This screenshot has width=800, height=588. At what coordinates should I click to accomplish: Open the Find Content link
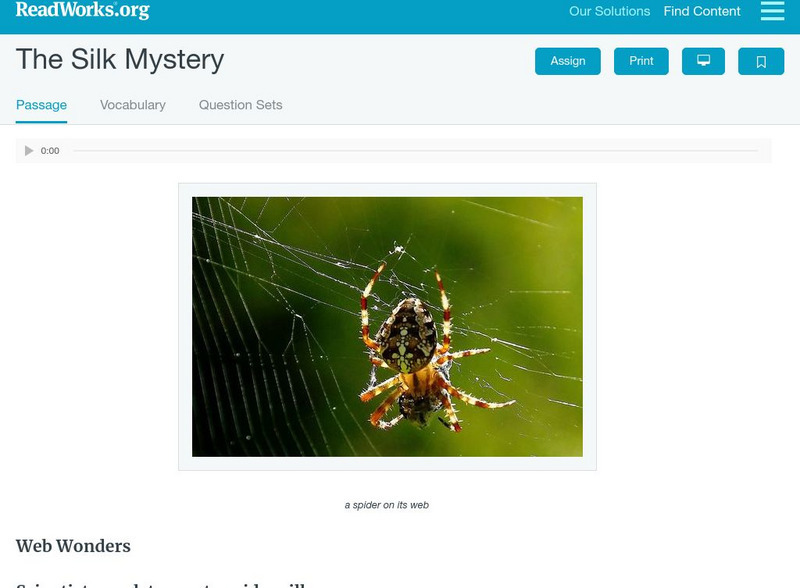[x=702, y=11]
